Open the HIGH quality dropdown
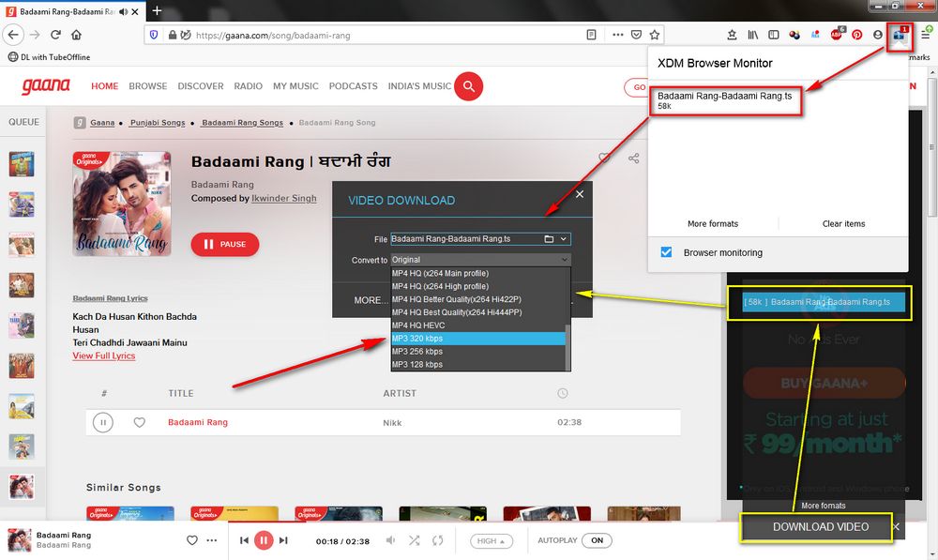Viewport: 938px width, 560px height. click(x=492, y=541)
